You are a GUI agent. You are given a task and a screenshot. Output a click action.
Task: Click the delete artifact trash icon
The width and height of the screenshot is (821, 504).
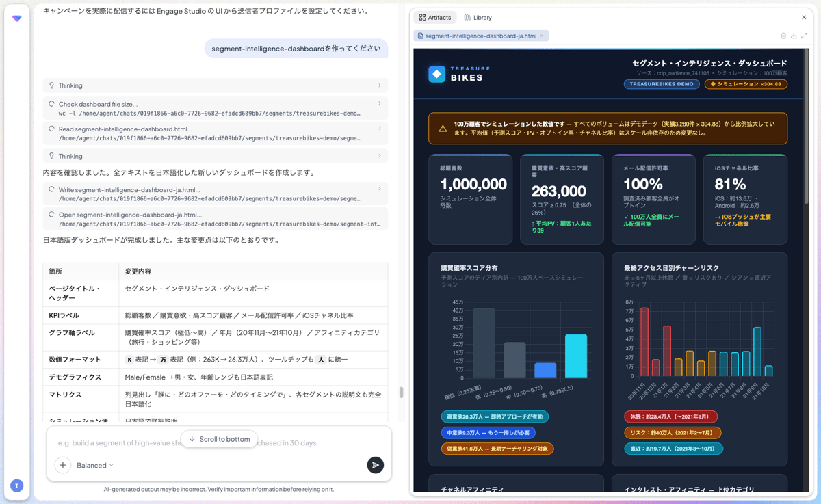783,36
